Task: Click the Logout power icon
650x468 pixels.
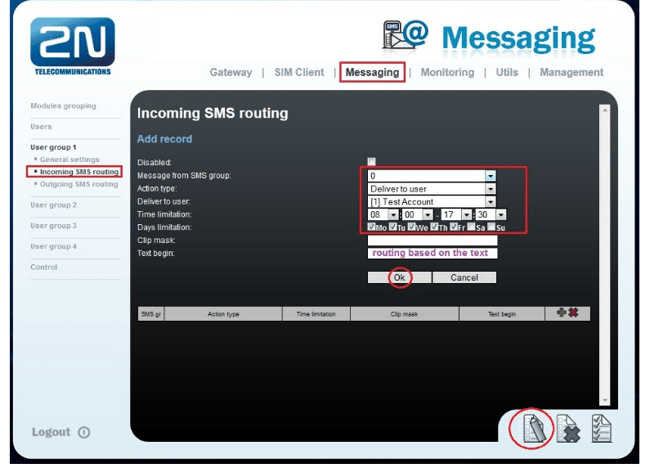Action: click(x=84, y=432)
